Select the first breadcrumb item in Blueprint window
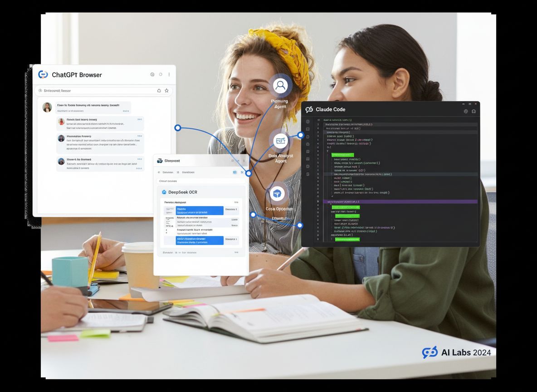 [168, 172]
